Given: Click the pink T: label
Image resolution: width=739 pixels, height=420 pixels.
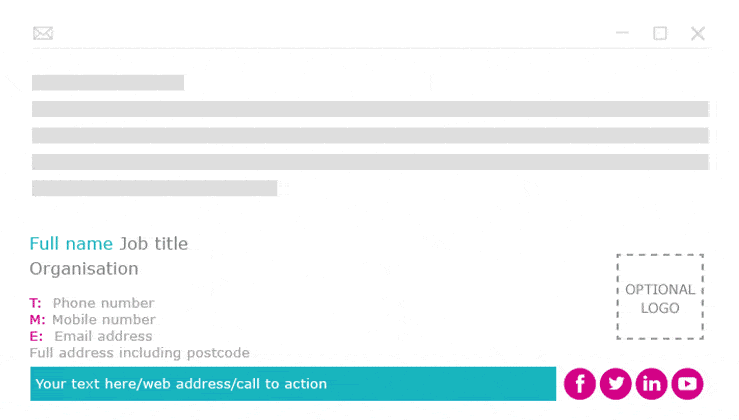Looking at the screenshot, I should 35,303.
